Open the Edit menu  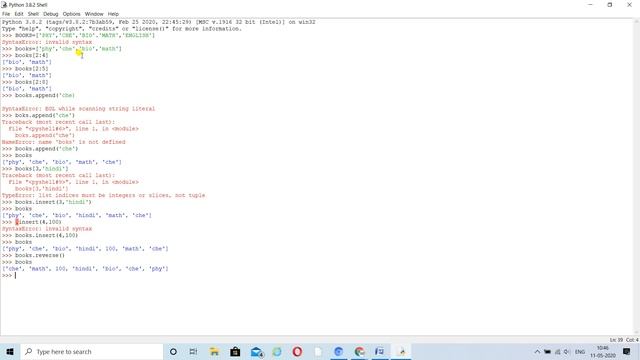19,14
